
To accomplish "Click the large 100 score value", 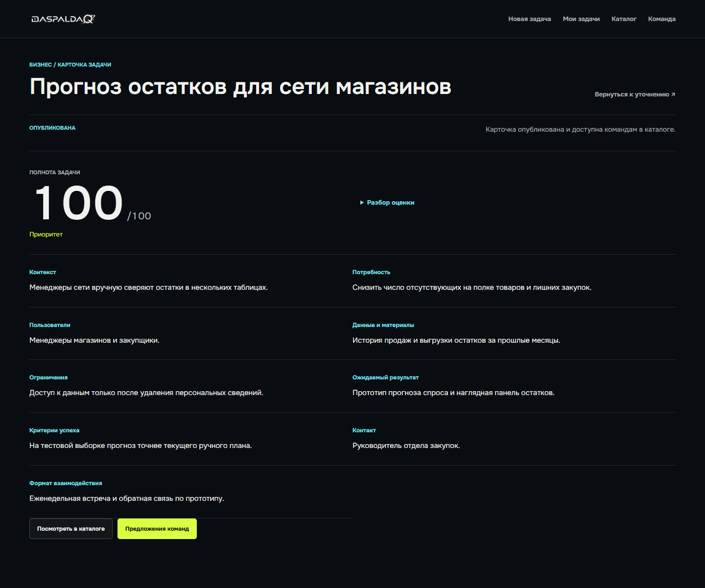I will tap(78, 203).
